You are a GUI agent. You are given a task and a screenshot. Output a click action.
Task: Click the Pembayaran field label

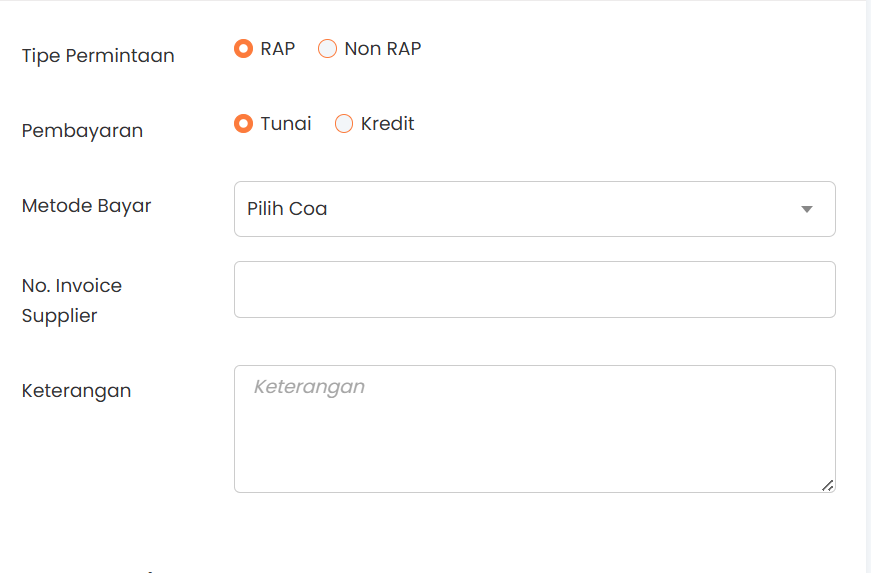[82, 131]
